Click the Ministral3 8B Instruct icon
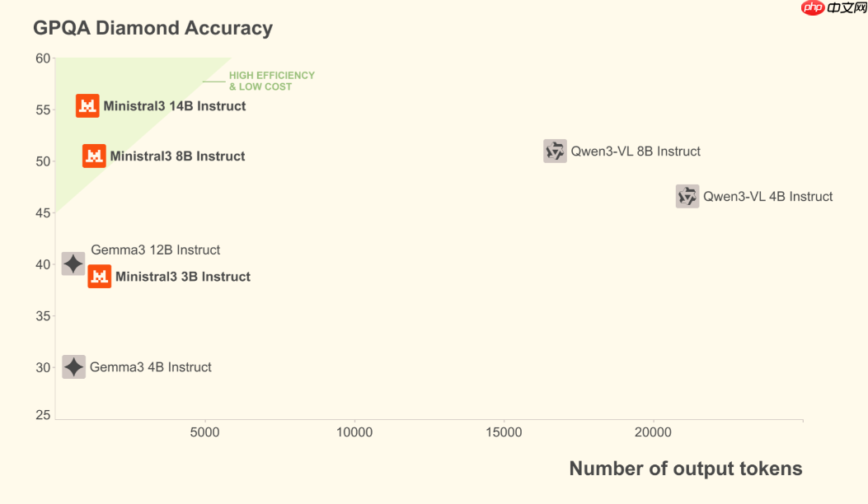This screenshot has width=868, height=504. 94,156
